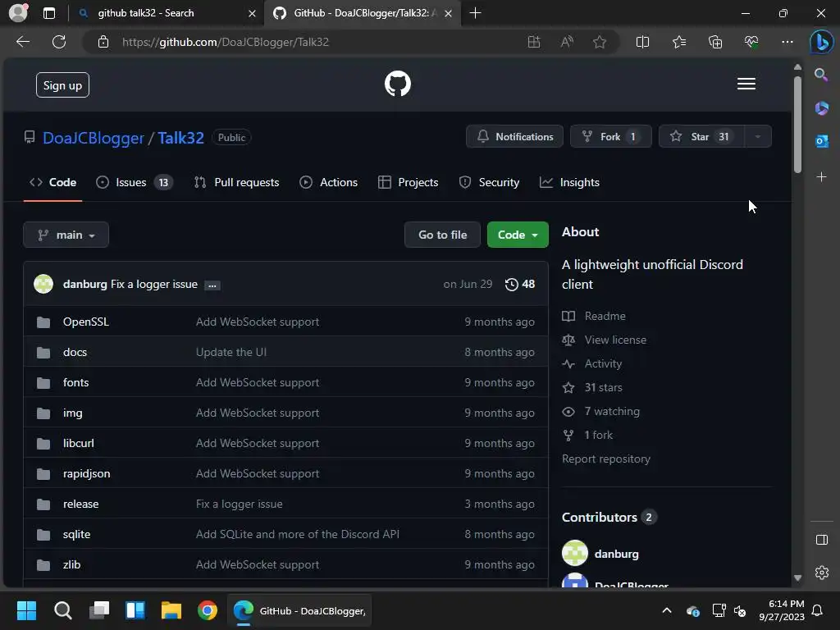Toggle split screen view
840x630 pixels.
pos(642,42)
